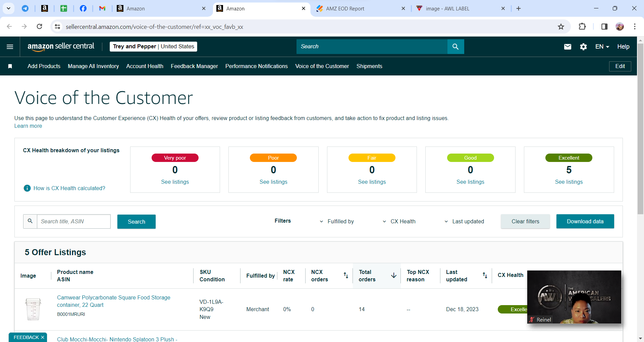Open Manage All Inventory menu item
This screenshot has width=644, height=342.
[93, 66]
